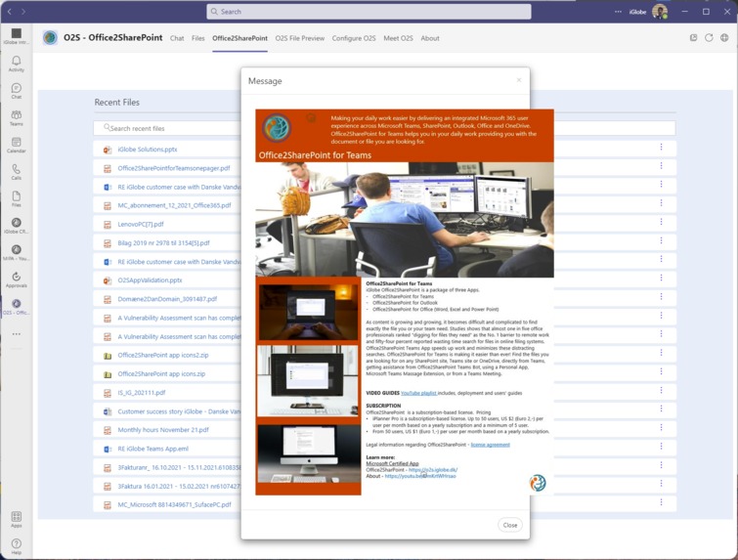Open the Meet O2S tab
Screen dimensions: 738x560
click(x=398, y=38)
